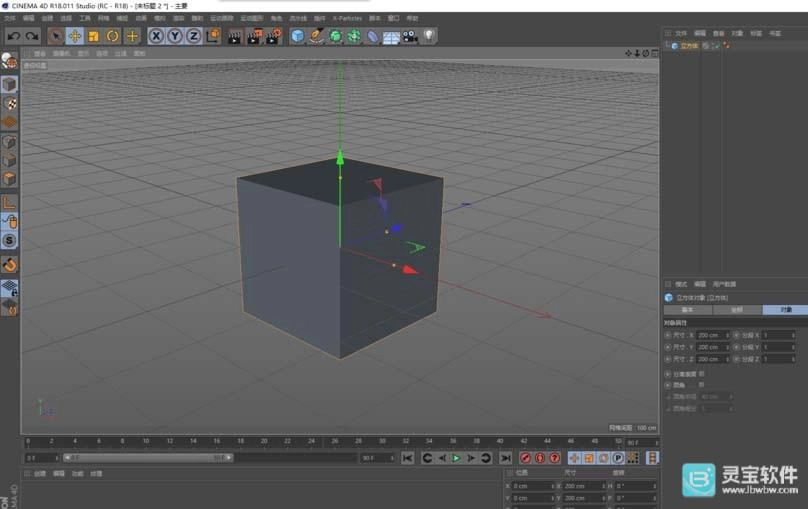Switch to the middle (Coord) attribute tab
This screenshot has width=808, height=509.
(737, 310)
